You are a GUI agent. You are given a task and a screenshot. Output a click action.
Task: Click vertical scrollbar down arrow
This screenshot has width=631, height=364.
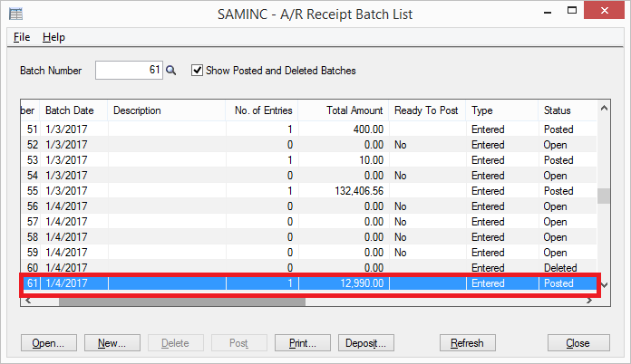tap(604, 285)
